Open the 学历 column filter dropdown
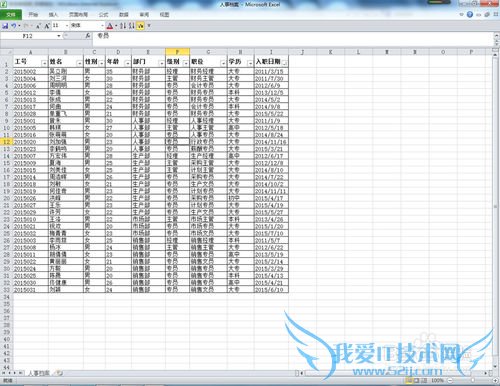Screen dimensions: 500x386 (x=250, y=63)
